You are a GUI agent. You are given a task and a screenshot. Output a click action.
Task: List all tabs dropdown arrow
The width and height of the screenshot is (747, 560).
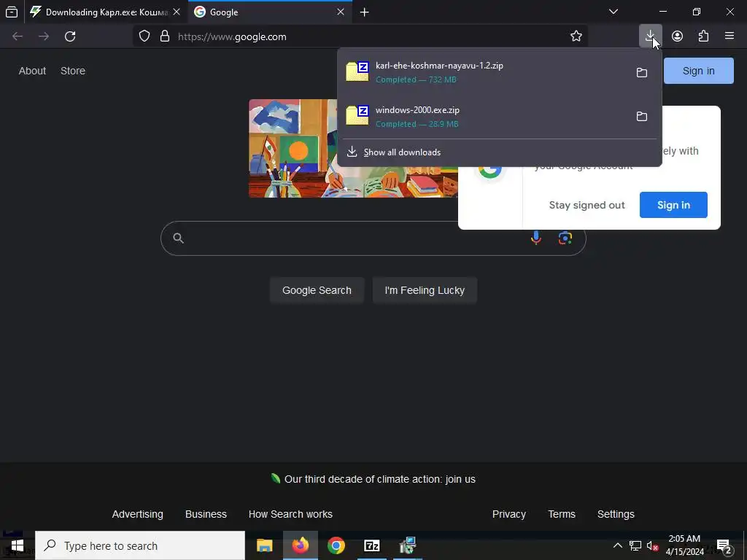pyautogui.click(x=614, y=12)
